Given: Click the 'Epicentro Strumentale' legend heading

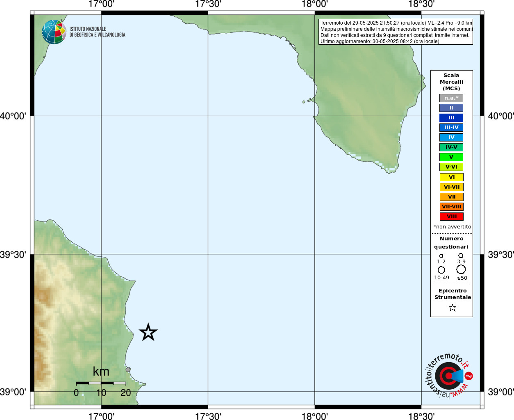Looking at the screenshot, I should tap(453, 294).
